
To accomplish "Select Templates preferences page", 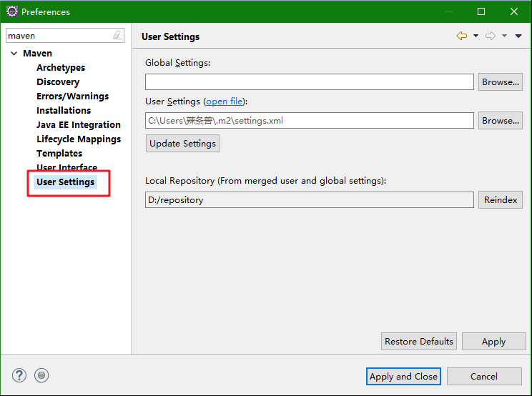I will point(59,153).
